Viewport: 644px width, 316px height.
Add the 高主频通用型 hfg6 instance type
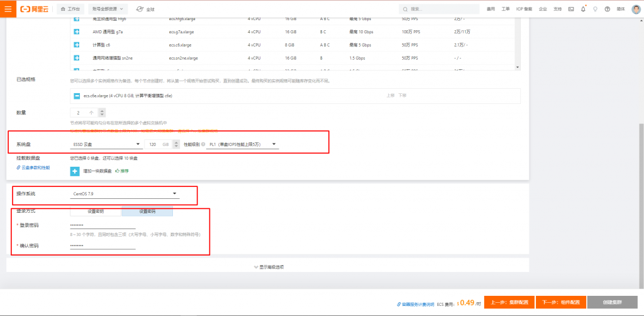coord(76,20)
